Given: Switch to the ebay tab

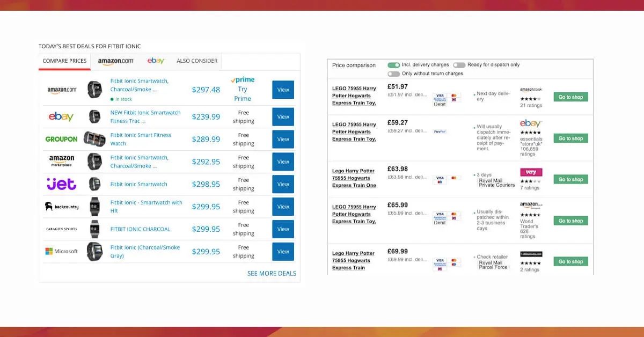Looking at the screenshot, I should (156, 61).
